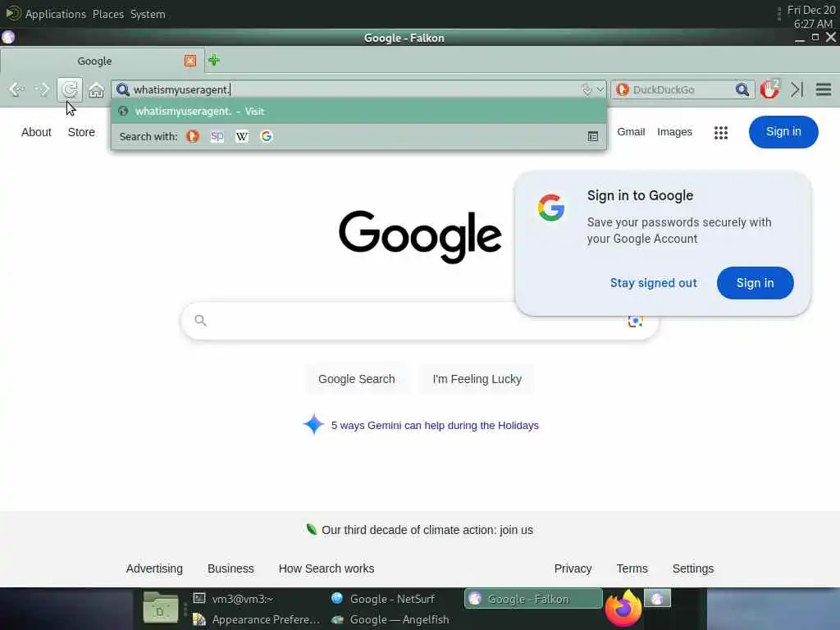Open the Images link
The height and width of the screenshot is (630, 840).
(x=674, y=132)
